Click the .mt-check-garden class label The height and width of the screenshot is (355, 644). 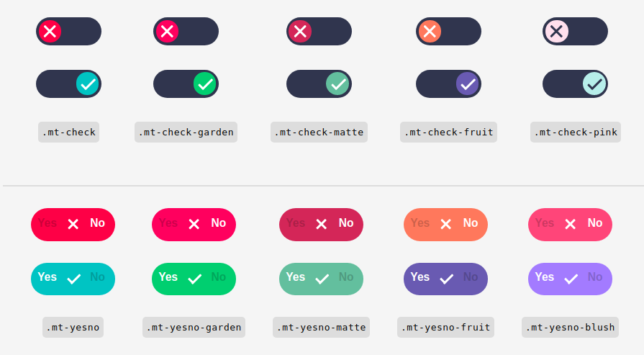(186, 132)
